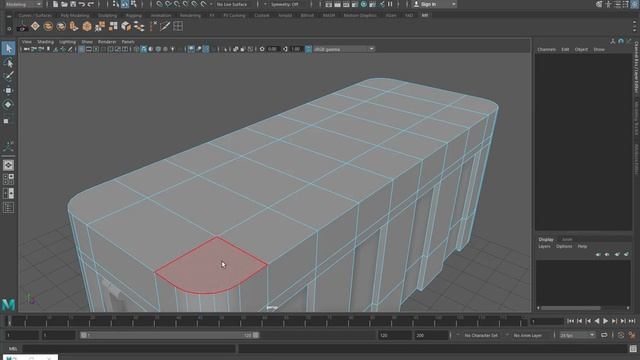Toggle viewport gamma color management button

[x=309, y=49]
